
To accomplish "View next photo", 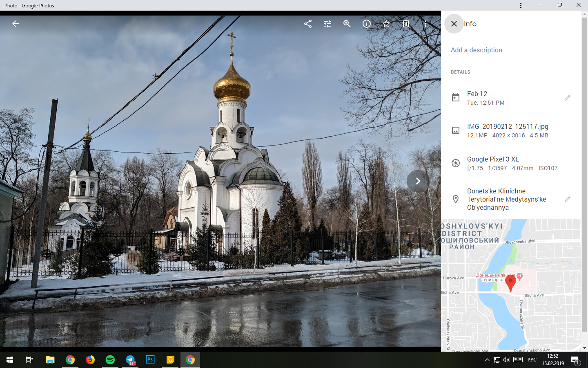I will (418, 181).
